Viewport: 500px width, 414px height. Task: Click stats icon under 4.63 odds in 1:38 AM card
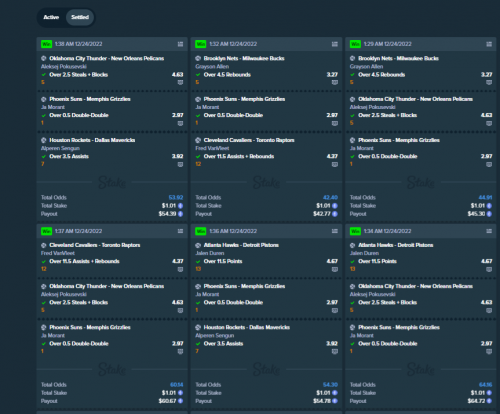180,82
